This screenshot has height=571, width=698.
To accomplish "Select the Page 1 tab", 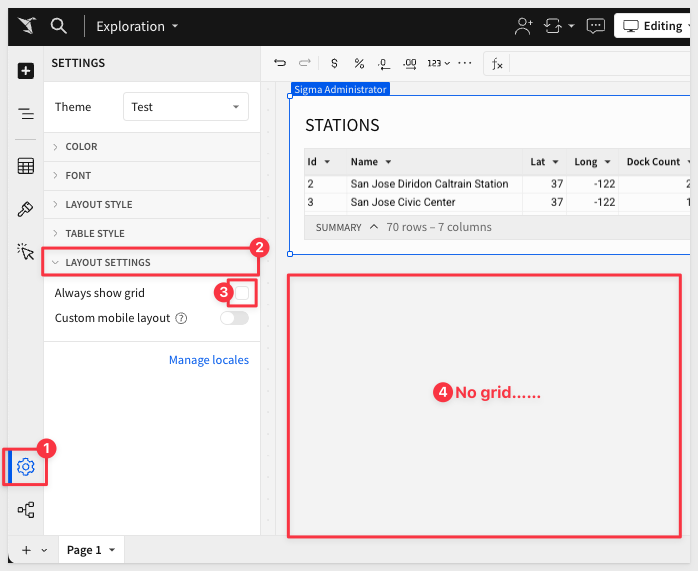I will click(x=84, y=550).
